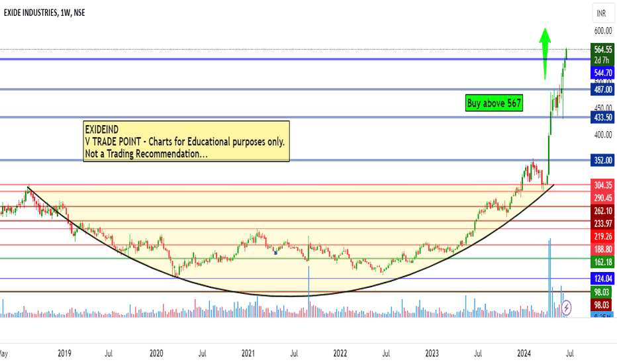Click the 487.00 price level label
The width and height of the screenshot is (617, 364).
(x=603, y=89)
